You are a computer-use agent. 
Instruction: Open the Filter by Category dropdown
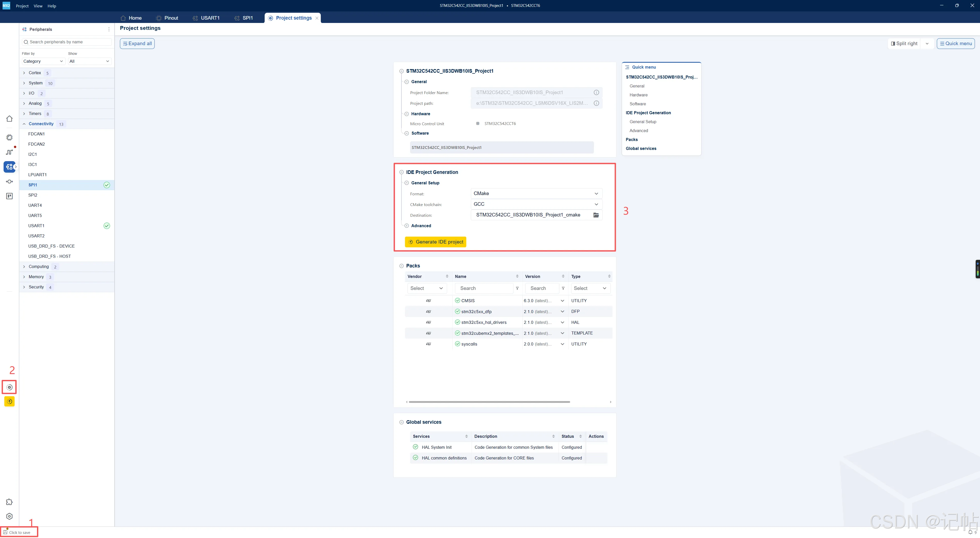tap(43, 61)
